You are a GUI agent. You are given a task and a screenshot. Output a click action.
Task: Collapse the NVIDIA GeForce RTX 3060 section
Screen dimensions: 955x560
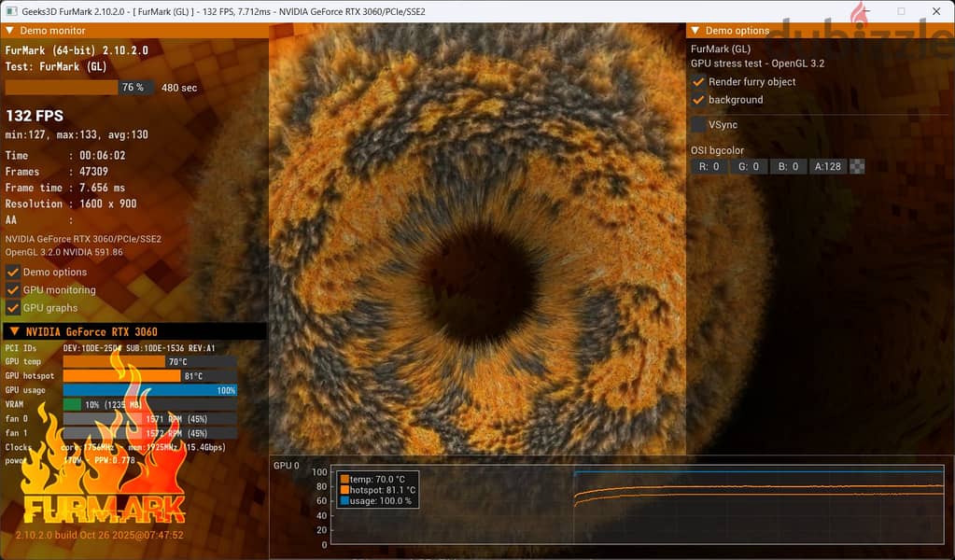[x=15, y=331]
